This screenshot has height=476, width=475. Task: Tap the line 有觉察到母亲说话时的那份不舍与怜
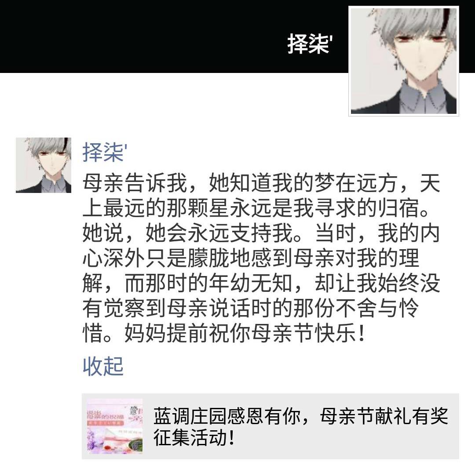251,308
